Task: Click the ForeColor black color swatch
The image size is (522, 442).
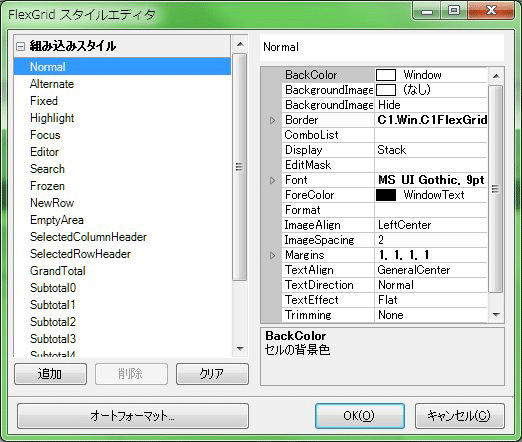Action: tap(386, 195)
